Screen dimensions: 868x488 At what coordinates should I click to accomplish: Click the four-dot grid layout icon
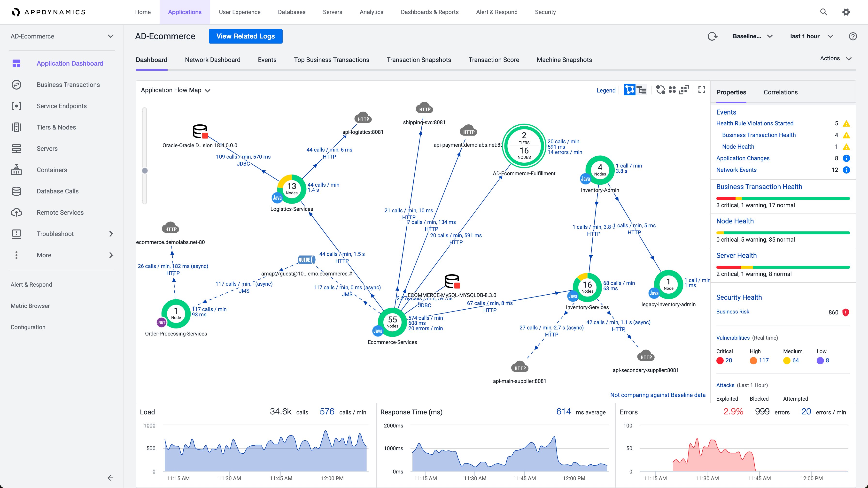672,90
